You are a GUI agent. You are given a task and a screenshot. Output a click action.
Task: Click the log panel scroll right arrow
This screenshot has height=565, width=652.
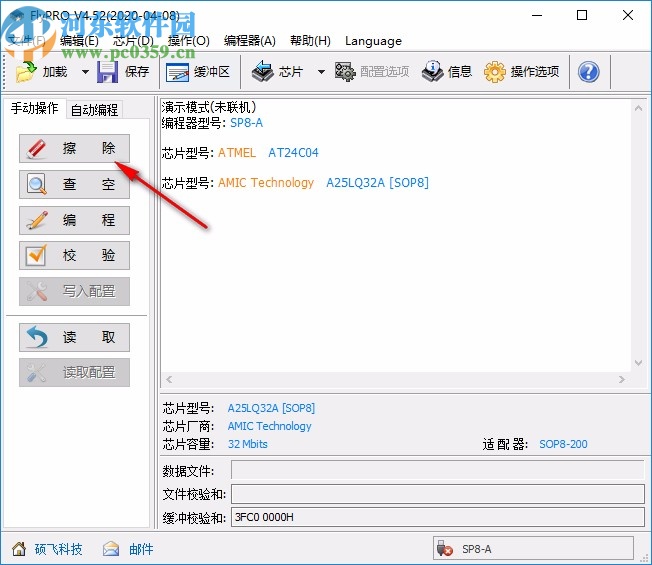coord(622,379)
